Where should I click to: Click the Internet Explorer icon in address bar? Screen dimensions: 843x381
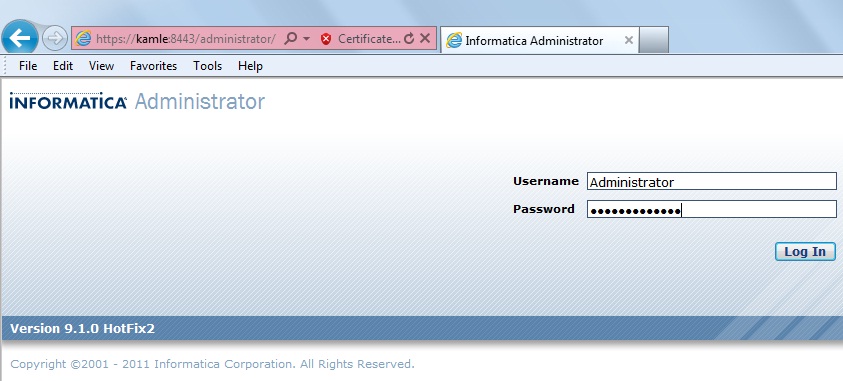[x=83, y=39]
